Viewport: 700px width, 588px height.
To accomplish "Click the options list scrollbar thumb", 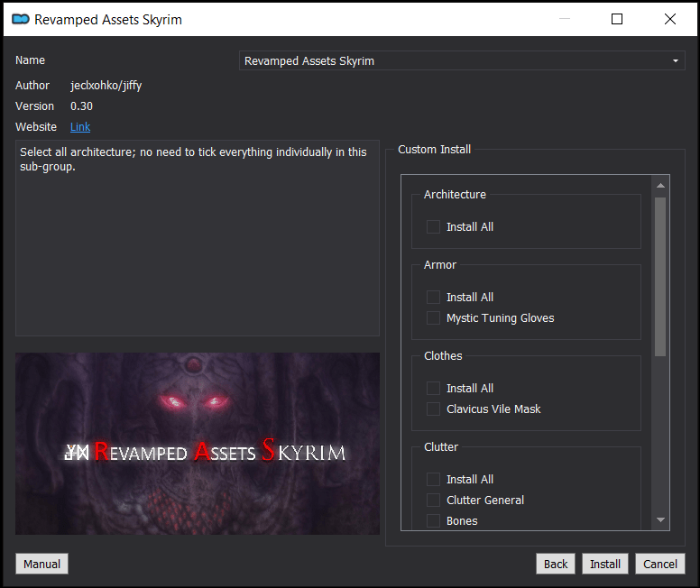I will (x=660, y=277).
